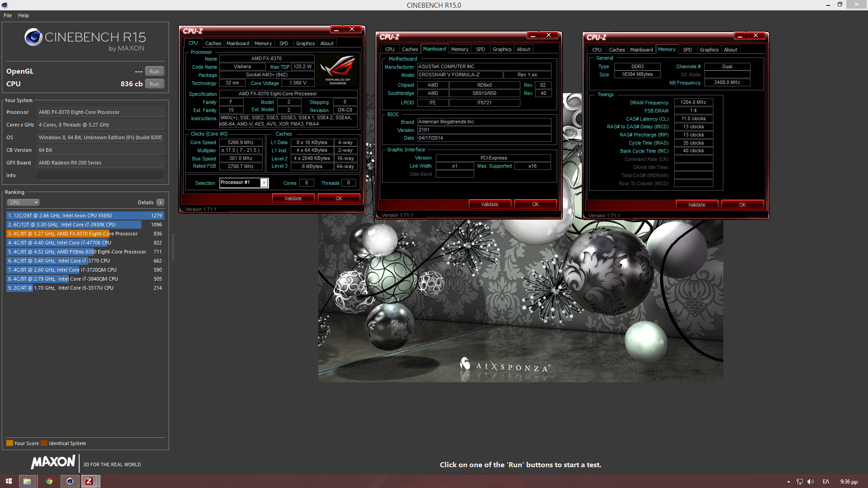
Task: Run the OpenGL benchmark
Action: coord(155,71)
